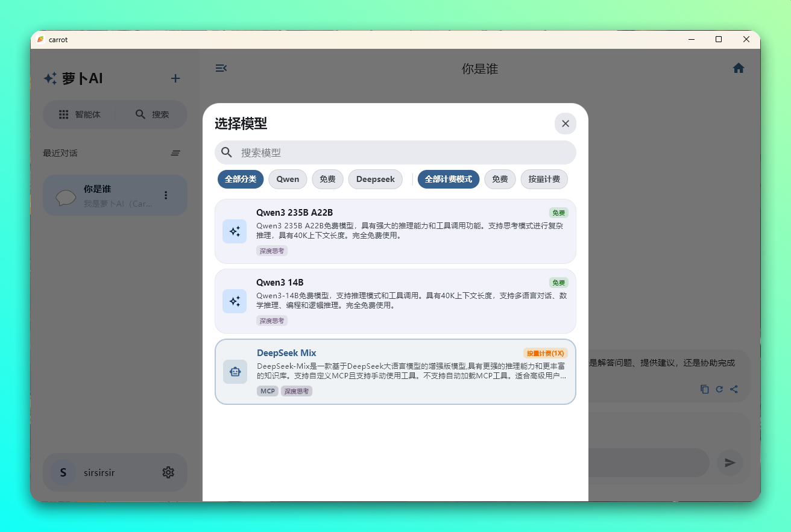Click the magnifier icon in model search
Image resolution: width=791 pixels, height=532 pixels.
coord(227,152)
